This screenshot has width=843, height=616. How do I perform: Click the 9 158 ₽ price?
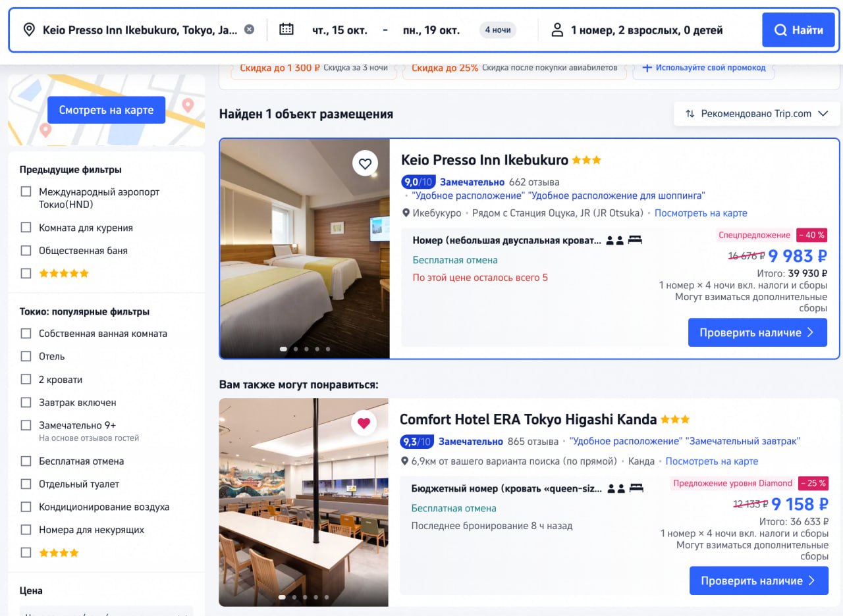pos(800,504)
